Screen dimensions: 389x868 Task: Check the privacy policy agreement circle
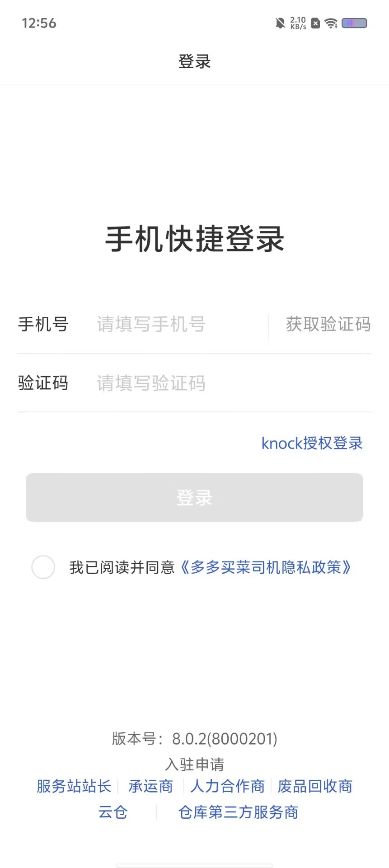(43, 567)
